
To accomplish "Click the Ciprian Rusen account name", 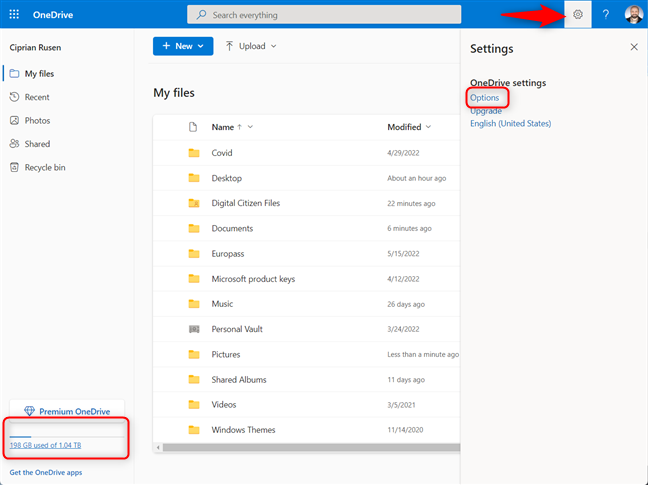I will tap(35, 48).
